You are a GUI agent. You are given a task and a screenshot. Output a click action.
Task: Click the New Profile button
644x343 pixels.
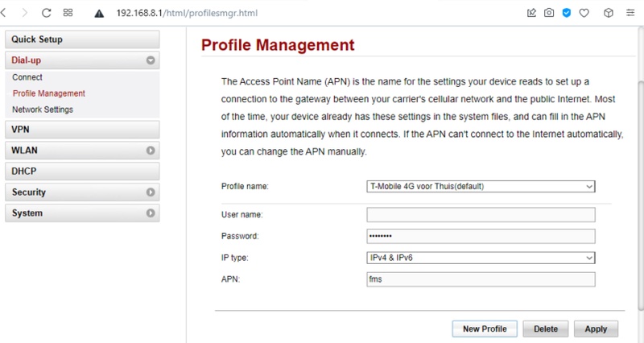coord(485,329)
